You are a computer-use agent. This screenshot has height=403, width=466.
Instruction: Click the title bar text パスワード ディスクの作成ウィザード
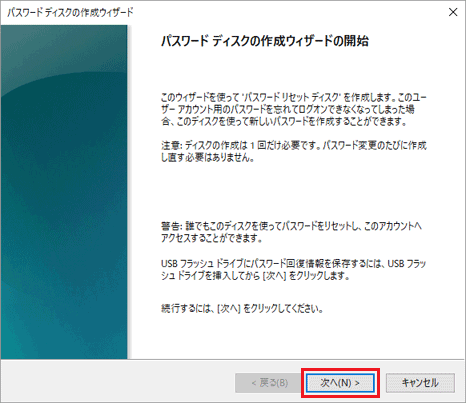(70, 13)
